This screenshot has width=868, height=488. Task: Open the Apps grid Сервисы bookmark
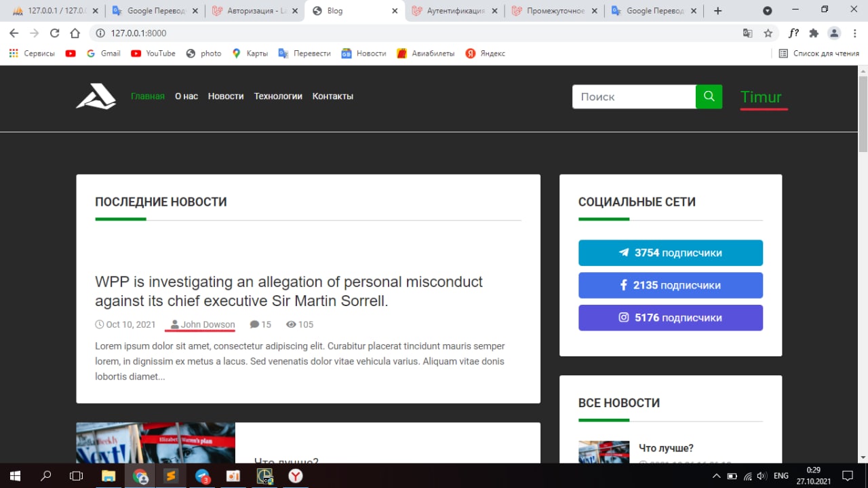pos(32,53)
